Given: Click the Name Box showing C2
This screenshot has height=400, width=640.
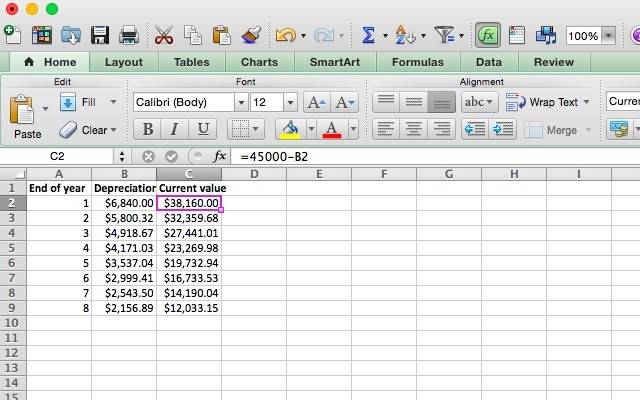Looking at the screenshot, I should [x=57, y=156].
